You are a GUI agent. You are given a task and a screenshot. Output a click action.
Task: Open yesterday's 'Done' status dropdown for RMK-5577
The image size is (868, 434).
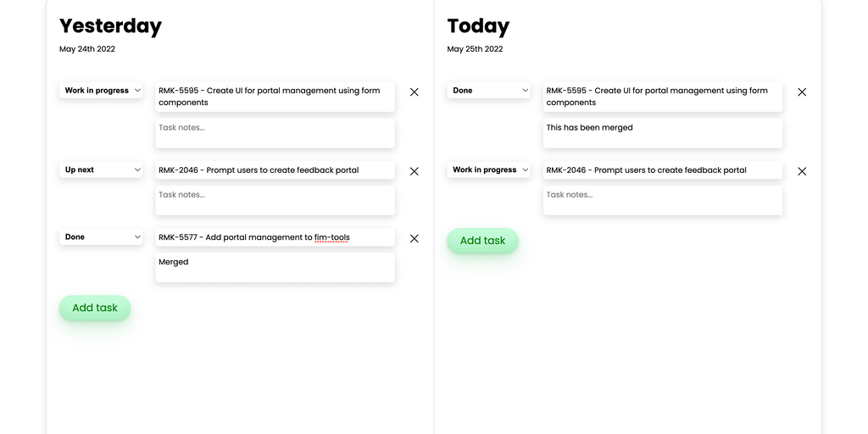point(102,237)
